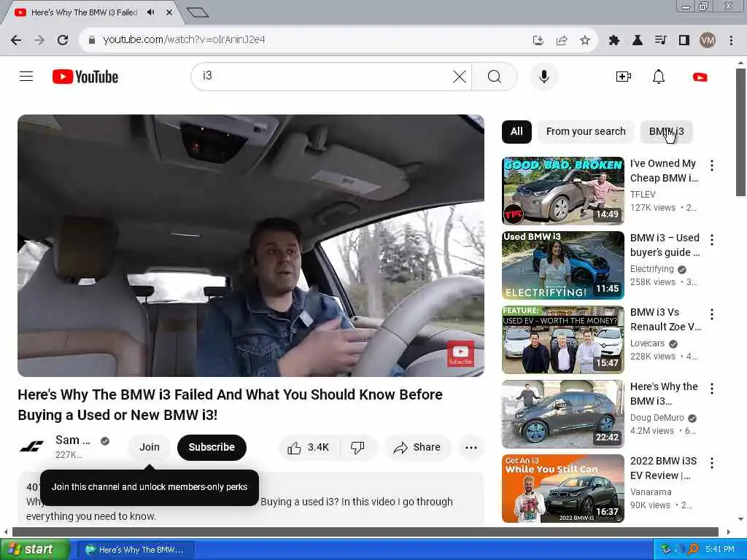The image size is (747, 560).
Task: Select the All filter chip
Action: click(x=516, y=132)
